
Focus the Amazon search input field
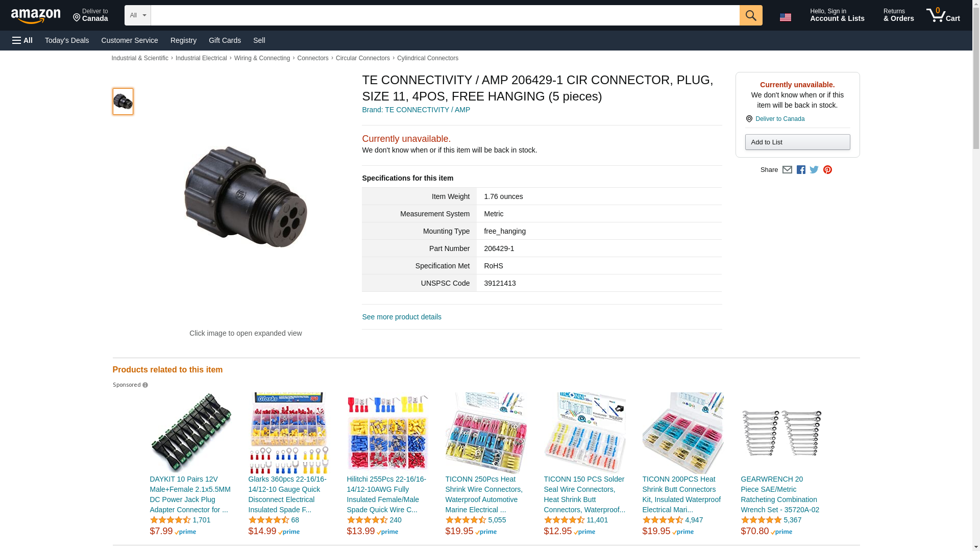[445, 15]
